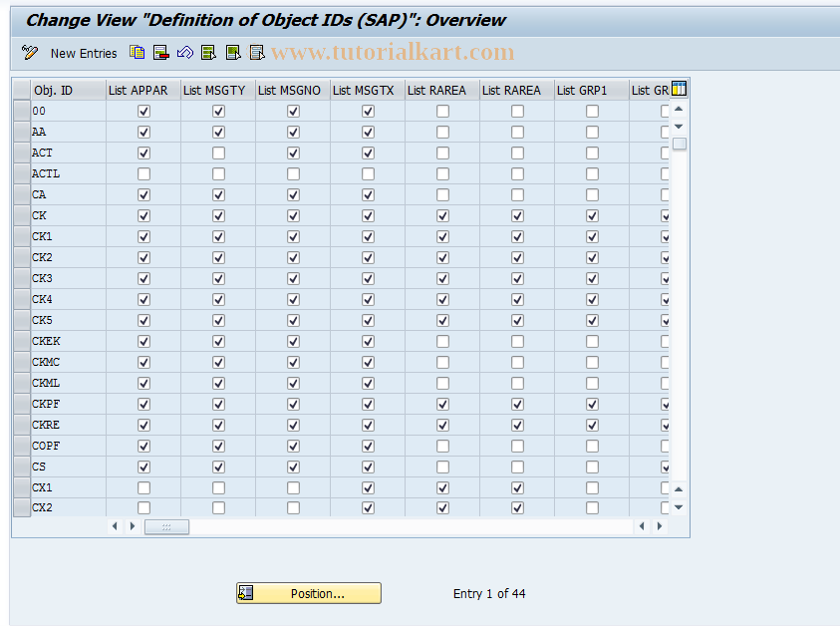Click the List MSGTX column header
Viewport: 840px width, 626px height.
point(367,90)
